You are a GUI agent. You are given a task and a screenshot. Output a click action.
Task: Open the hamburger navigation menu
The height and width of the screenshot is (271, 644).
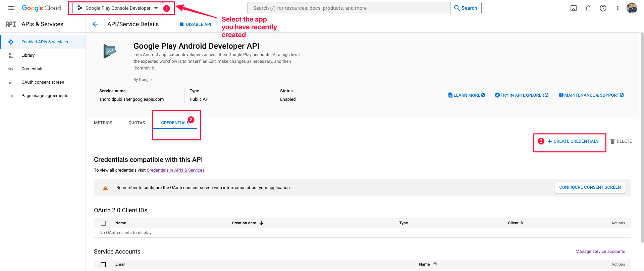[11, 8]
